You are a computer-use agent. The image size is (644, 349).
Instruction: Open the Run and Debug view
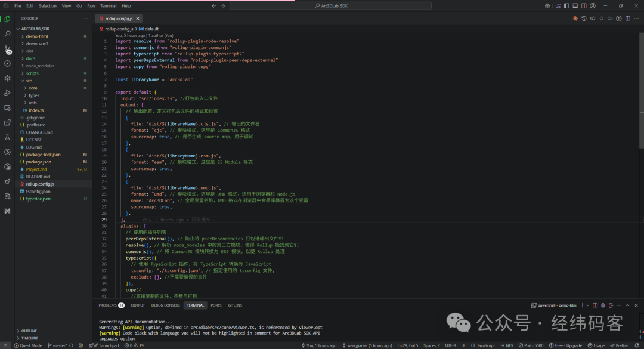pyautogui.click(x=7, y=93)
